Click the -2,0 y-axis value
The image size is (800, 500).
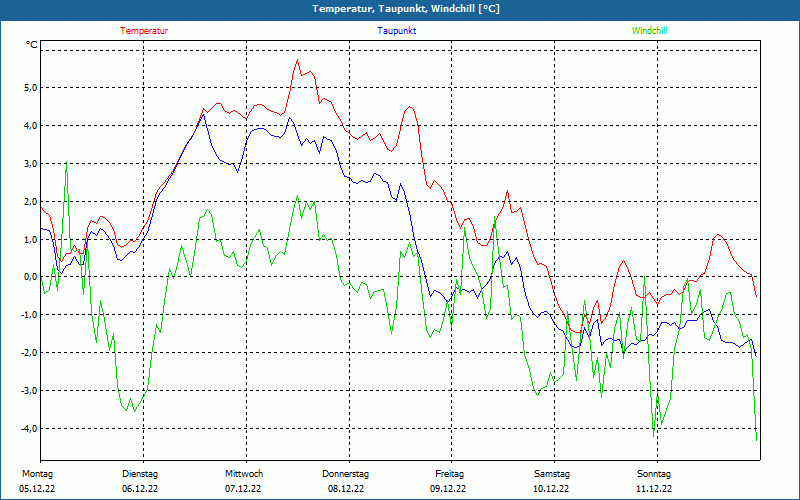click(x=29, y=353)
